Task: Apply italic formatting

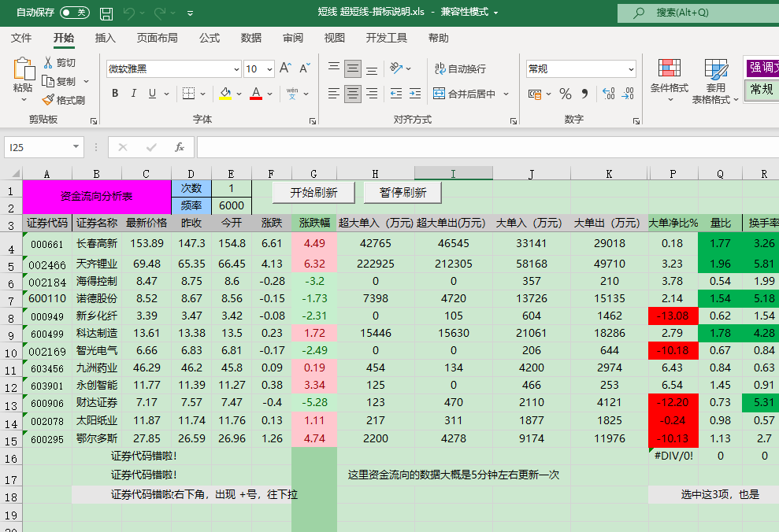Action: click(132, 93)
